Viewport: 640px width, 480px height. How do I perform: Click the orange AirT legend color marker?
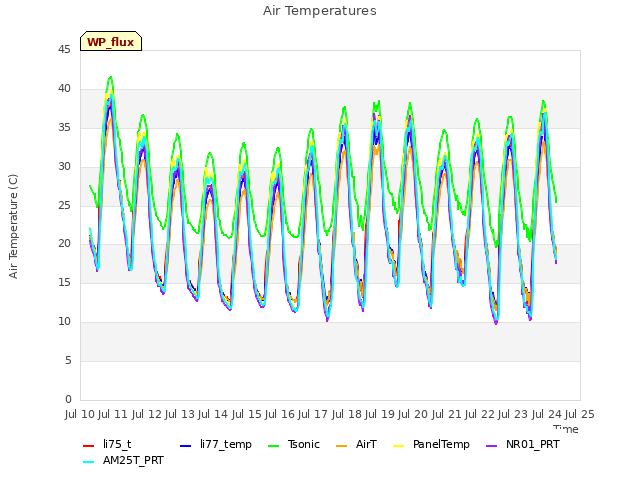coord(341,446)
